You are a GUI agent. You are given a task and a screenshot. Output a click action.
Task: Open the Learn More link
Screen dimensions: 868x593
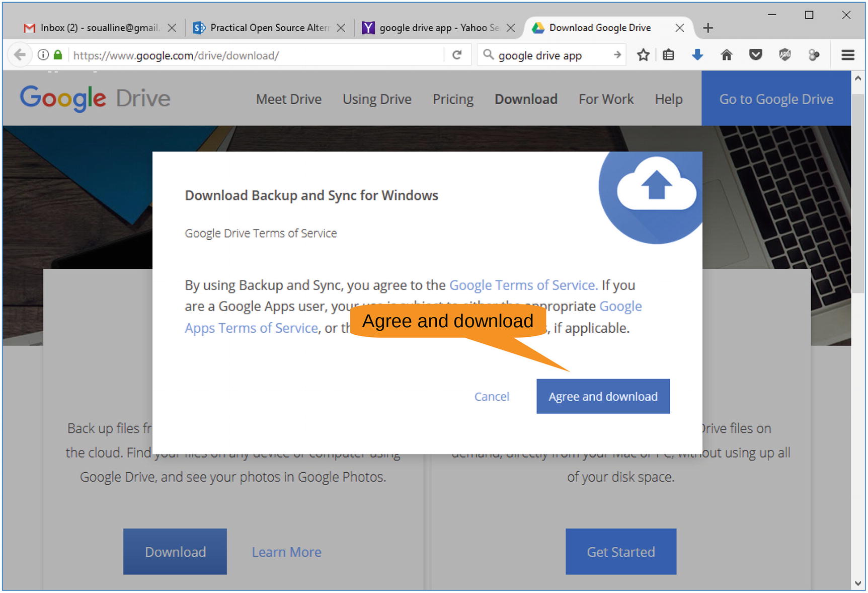(x=286, y=552)
